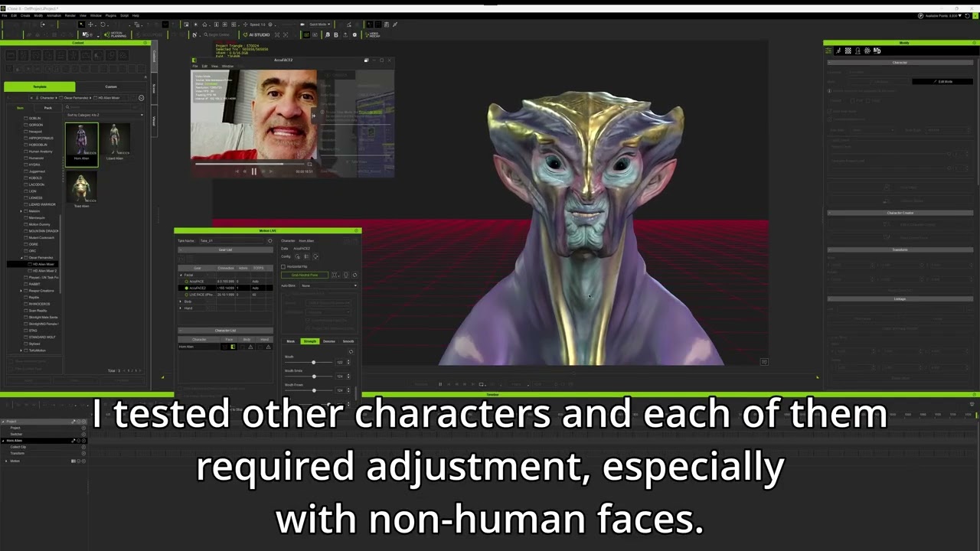Open the vertical Scene side tab

[x=153, y=88]
